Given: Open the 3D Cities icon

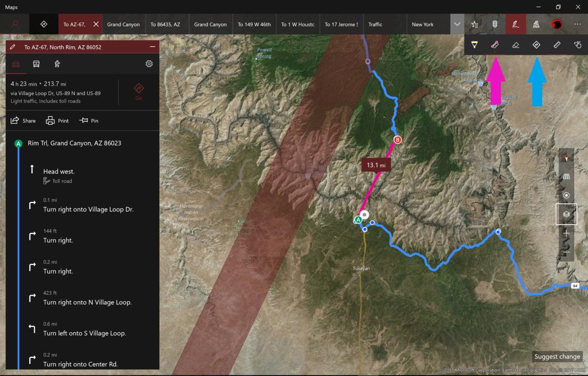Looking at the screenshot, I should pos(536,24).
